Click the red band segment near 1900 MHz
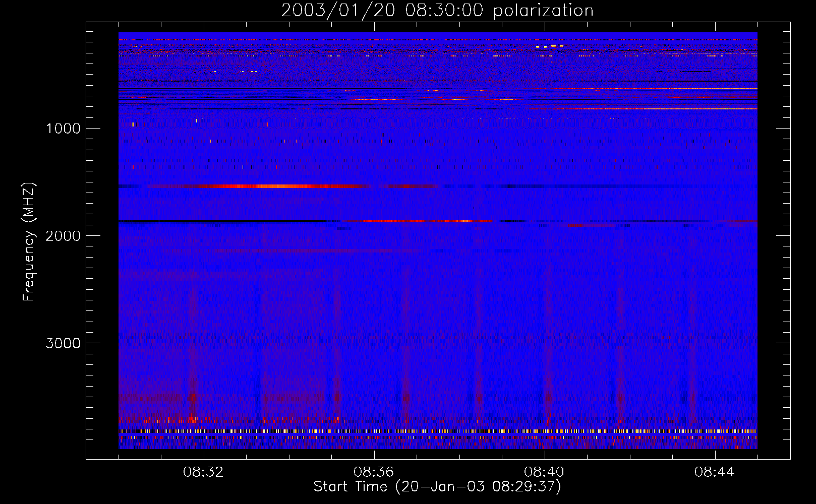The image size is (816, 504). click(416, 221)
